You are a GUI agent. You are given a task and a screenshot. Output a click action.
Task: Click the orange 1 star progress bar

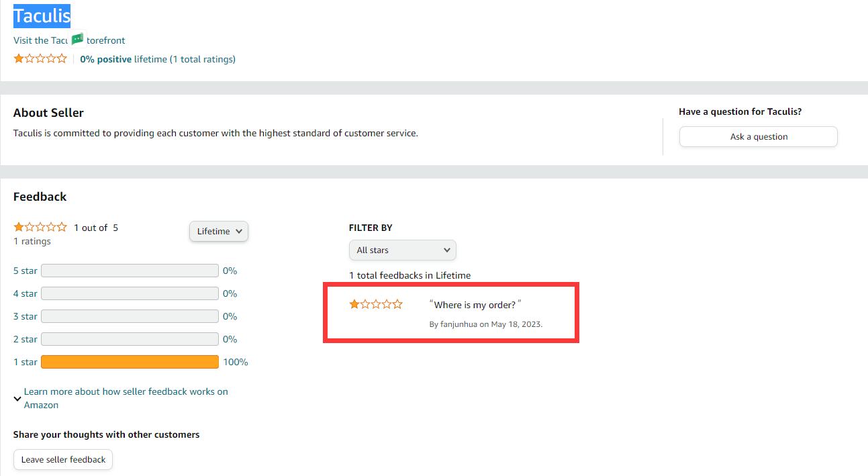tap(130, 363)
